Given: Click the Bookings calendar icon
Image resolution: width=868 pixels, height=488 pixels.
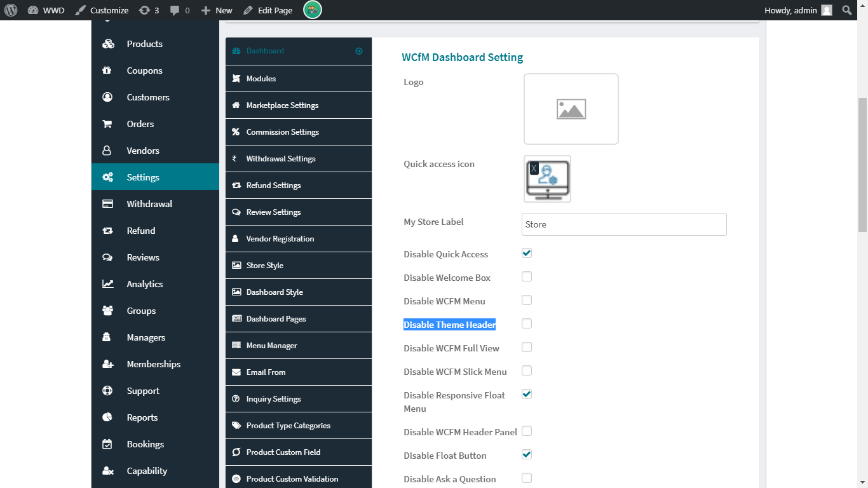Looking at the screenshot, I should pyautogui.click(x=107, y=444).
